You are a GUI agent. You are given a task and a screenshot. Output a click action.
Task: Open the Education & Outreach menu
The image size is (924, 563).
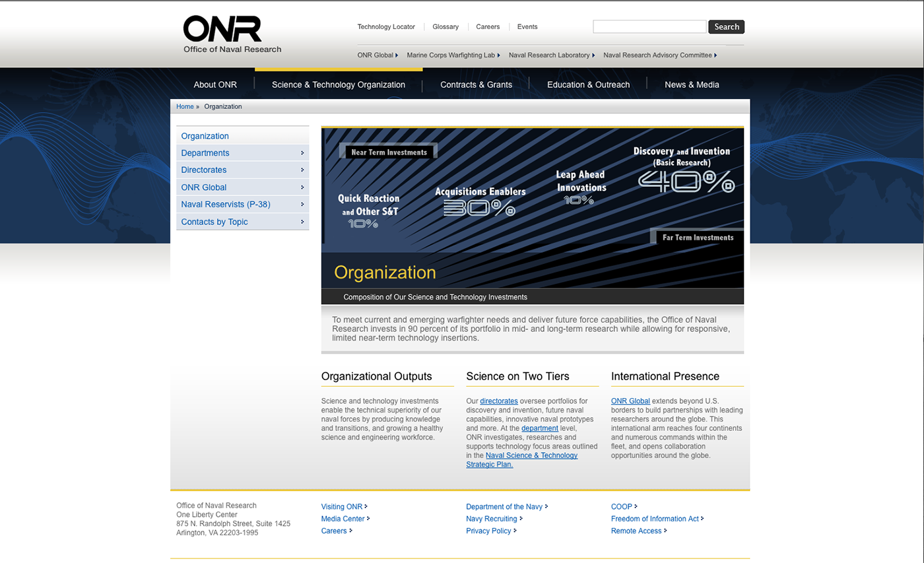[588, 84]
